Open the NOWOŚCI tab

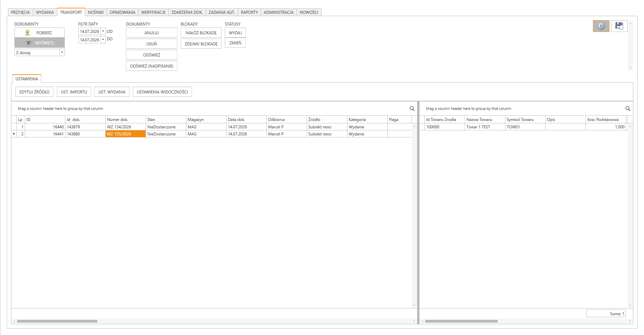[309, 12]
